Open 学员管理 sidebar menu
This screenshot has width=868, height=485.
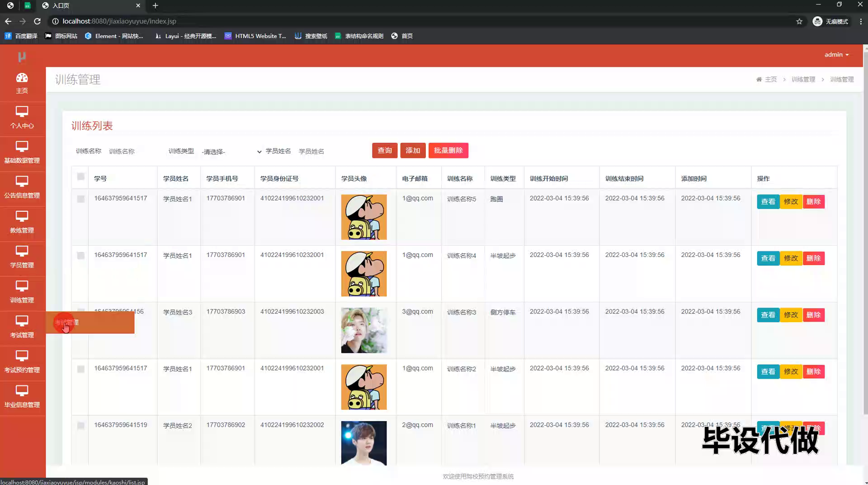(22, 258)
